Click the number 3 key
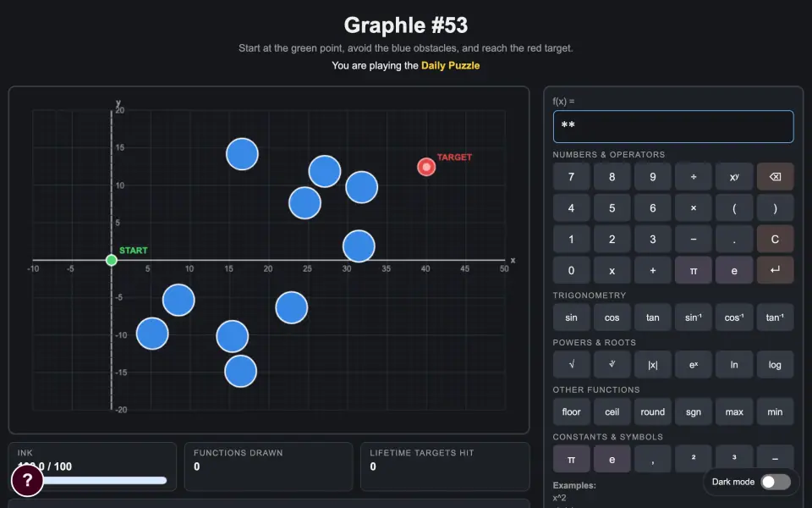The width and height of the screenshot is (812, 508). (x=652, y=239)
